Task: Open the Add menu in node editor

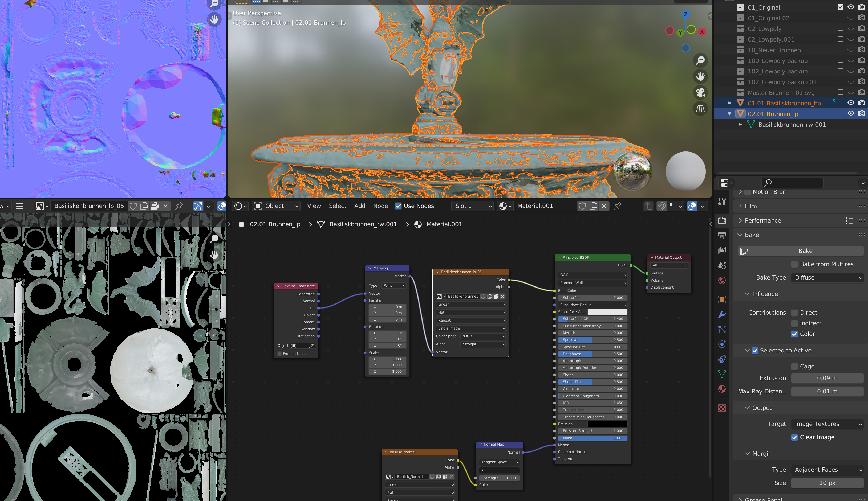Action: (x=359, y=206)
